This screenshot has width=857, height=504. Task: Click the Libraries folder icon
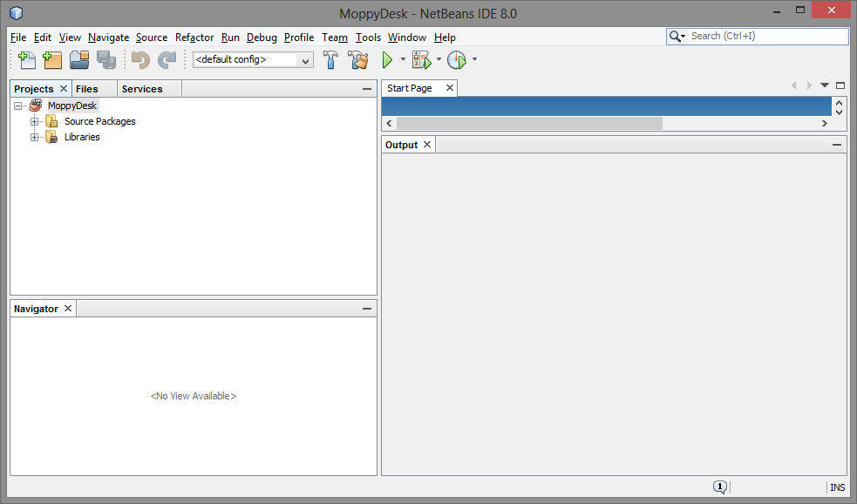click(x=52, y=137)
